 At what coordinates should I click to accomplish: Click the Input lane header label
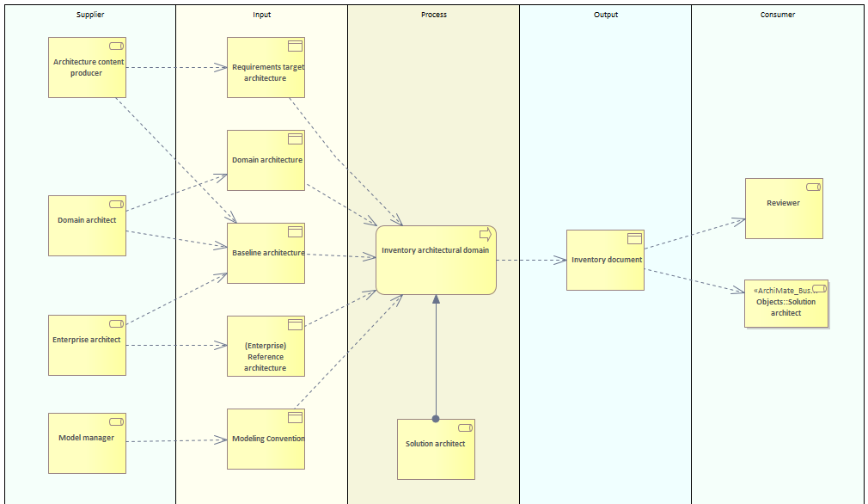pyautogui.click(x=262, y=15)
